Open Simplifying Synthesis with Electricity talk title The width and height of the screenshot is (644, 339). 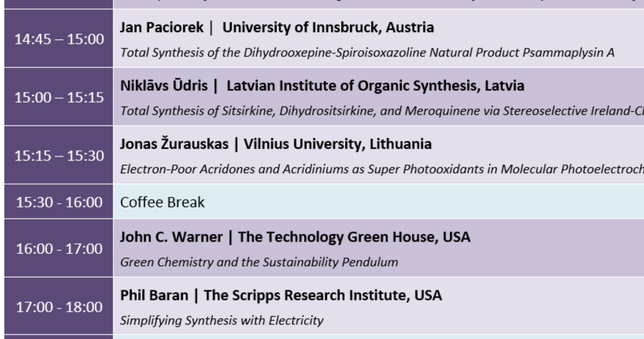click(x=221, y=320)
